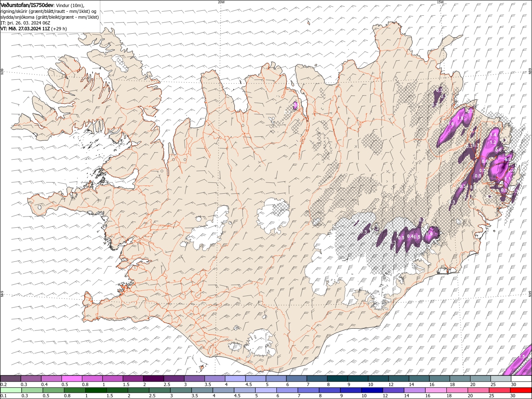This screenshot has height=399, width=532.
Task: Pick the 0.3 swatch in upper snow legend
Action: 31,378
